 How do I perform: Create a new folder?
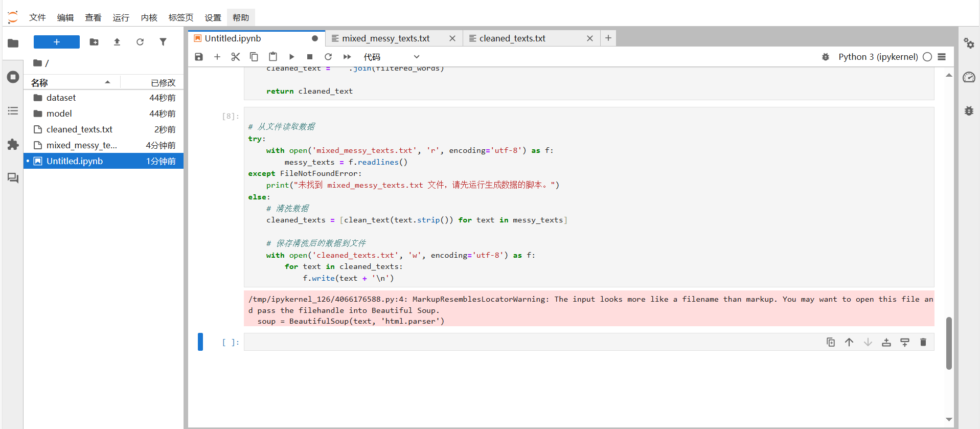pyautogui.click(x=94, y=42)
